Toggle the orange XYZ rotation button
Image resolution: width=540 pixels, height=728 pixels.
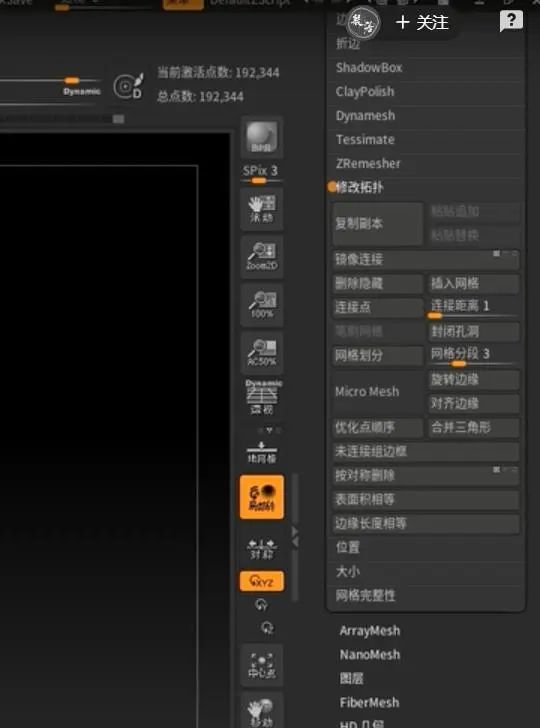(x=262, y=581)
